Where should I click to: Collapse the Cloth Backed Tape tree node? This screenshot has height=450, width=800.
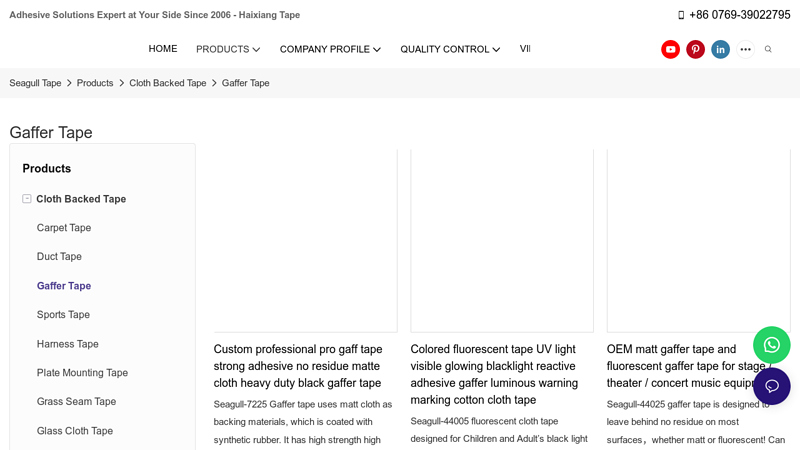[27, 199]
